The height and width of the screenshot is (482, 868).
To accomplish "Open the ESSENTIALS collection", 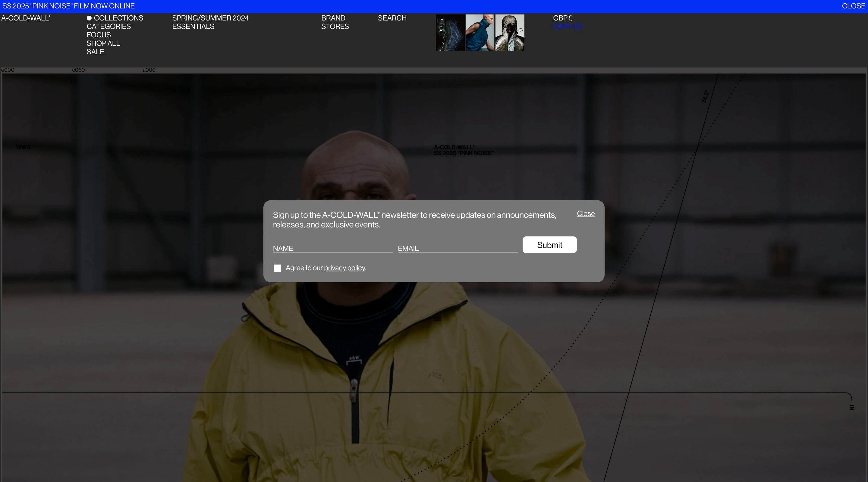I will click(193, 27).
